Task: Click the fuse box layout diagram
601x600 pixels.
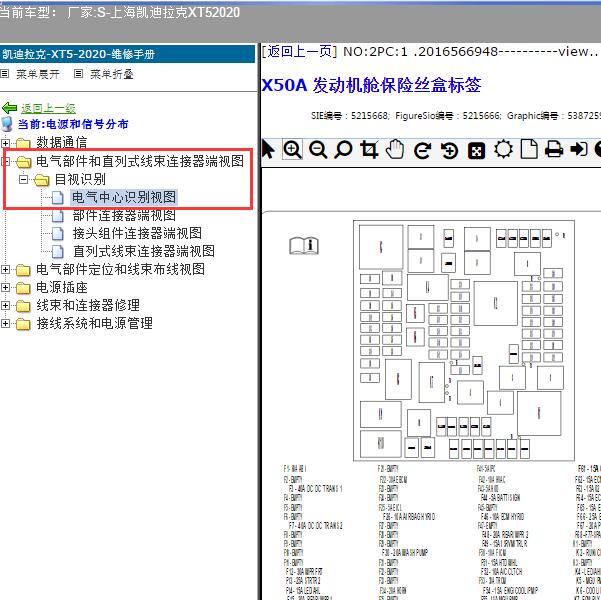Action: (464, 340)
